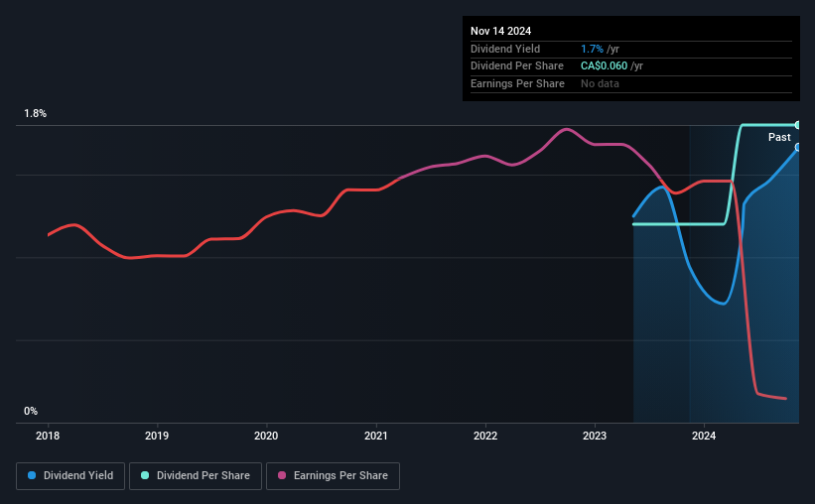Toggle the Earnings Per Share legend button

[x=333, y=476]
